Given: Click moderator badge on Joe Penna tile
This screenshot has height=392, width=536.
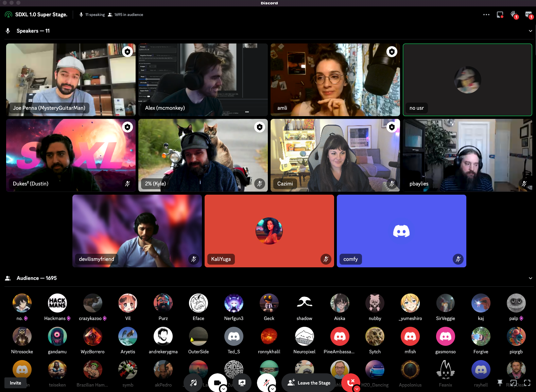Looking at the screenshot, I should pos(127,52).
